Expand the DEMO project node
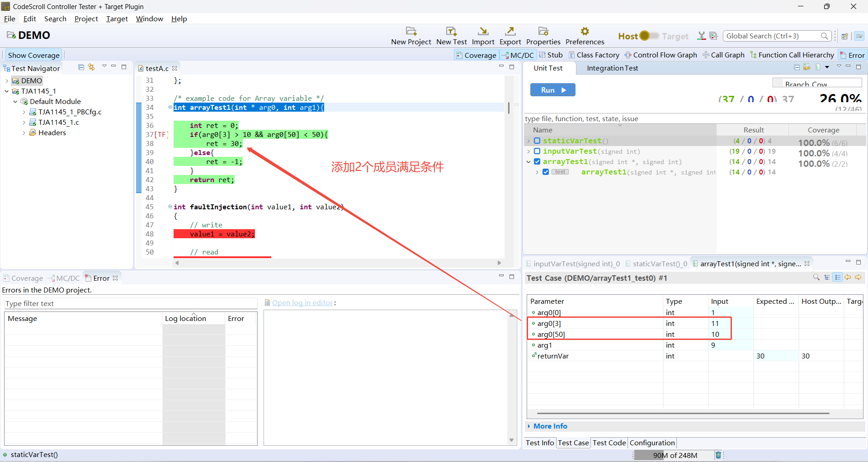 click(7, 81)
